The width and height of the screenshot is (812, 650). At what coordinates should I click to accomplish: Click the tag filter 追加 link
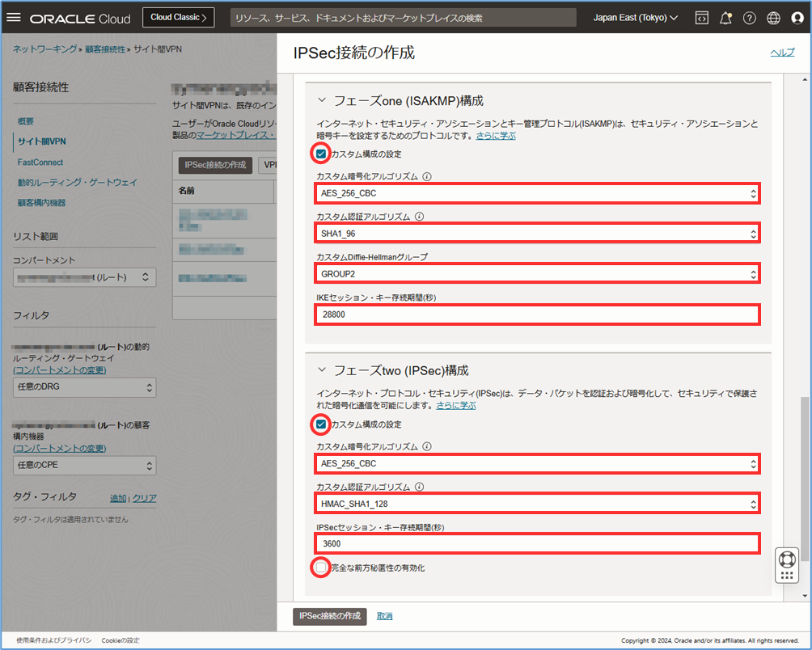pyautogui.click(x=118, y=498)
